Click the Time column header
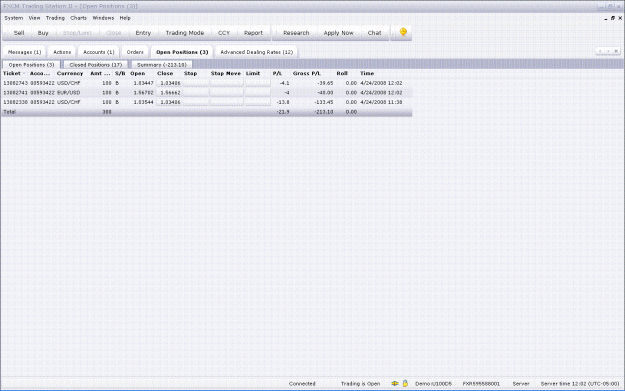This screenshot has width=625, height=391. tap(367, 73)
